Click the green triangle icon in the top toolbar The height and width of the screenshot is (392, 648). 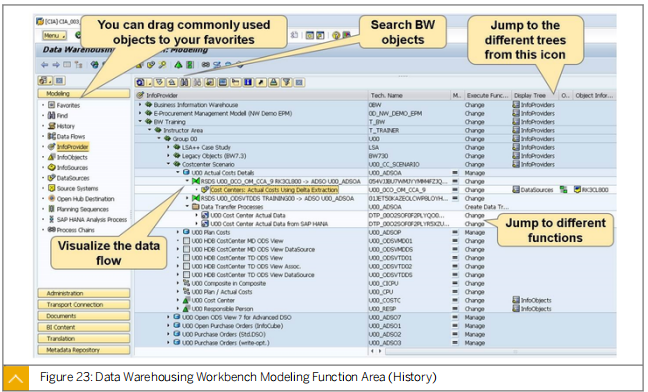tap(178, 65)
